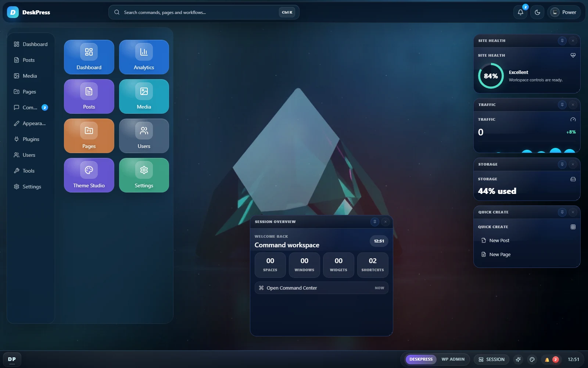Click the sparkles icon in taskbar
Screen dimensions: 588x368
518,360
